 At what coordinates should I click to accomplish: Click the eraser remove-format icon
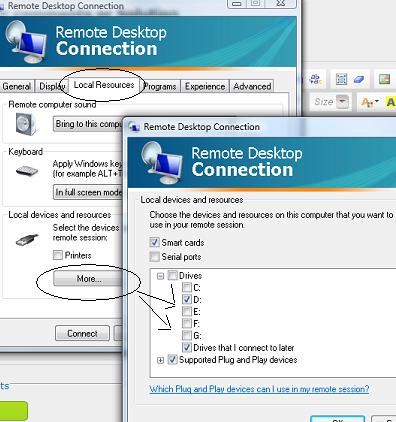point(359,79)
